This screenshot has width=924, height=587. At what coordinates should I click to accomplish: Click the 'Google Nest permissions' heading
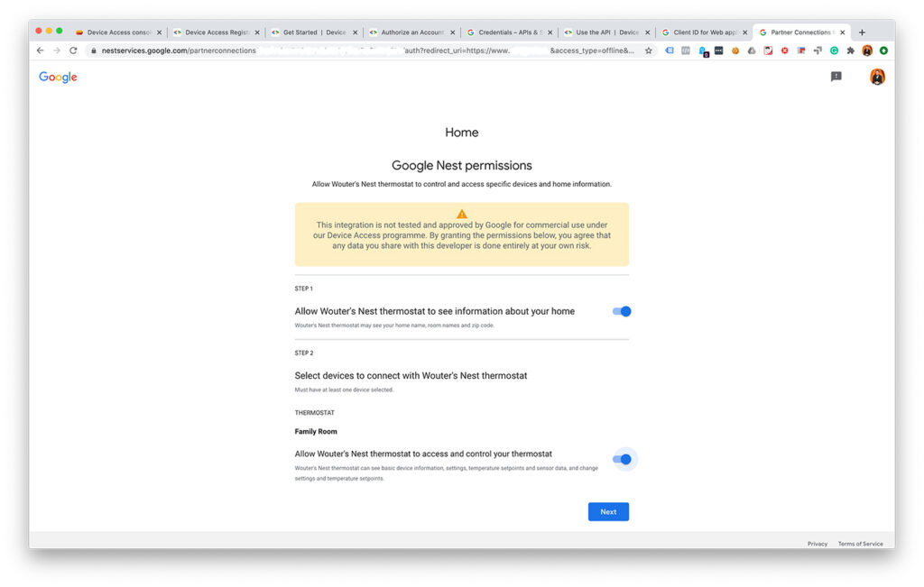[x=462, y=165]
